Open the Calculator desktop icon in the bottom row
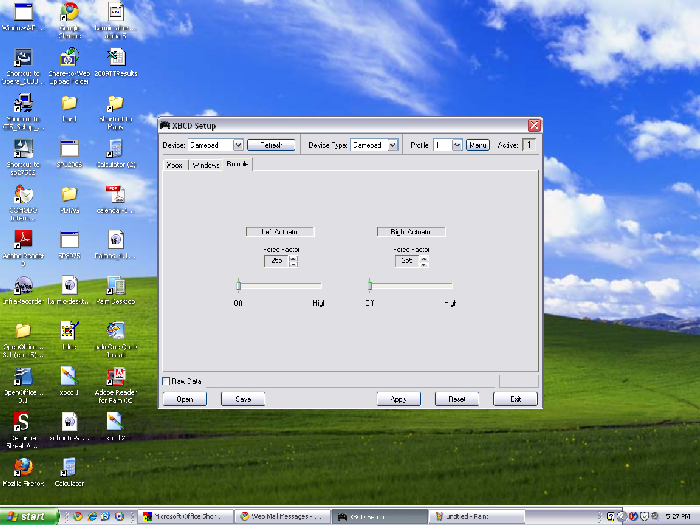Viewport: 700px width, 525px height. (x=68, y=467)
